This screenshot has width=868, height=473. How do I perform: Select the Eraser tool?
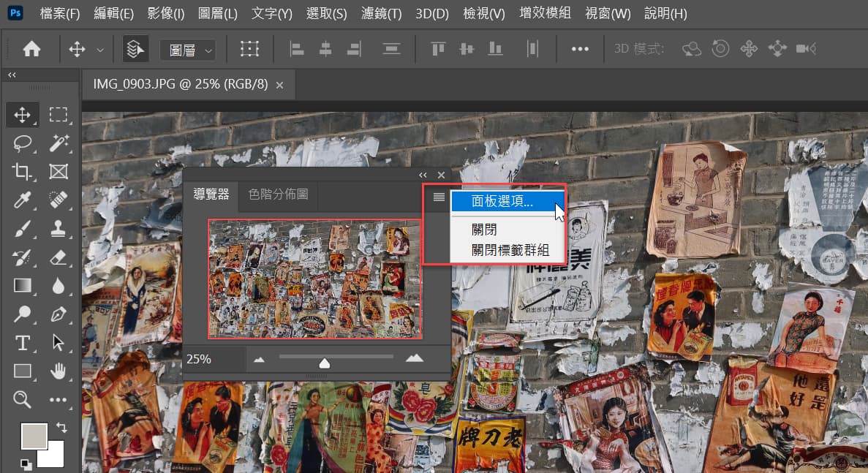tap(58, 257)
